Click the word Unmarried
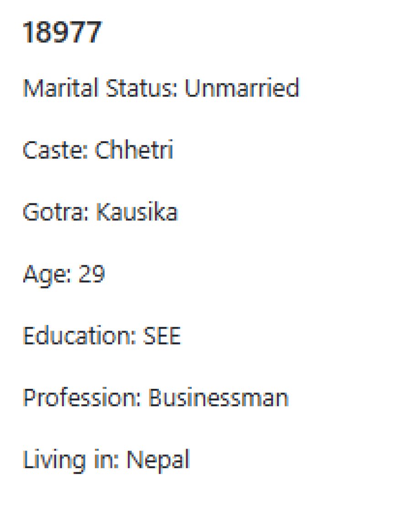The height and width of the screenshot is (532, 397). click(242, 88)
